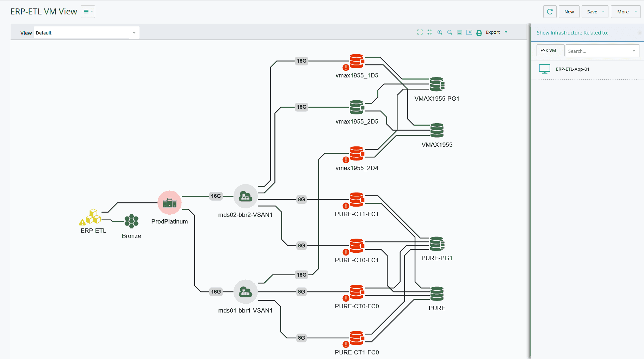The height and width of the screenshot is (359, 644).
Task: Click the expand to fullscreen icon
Action: pos(420,32)
